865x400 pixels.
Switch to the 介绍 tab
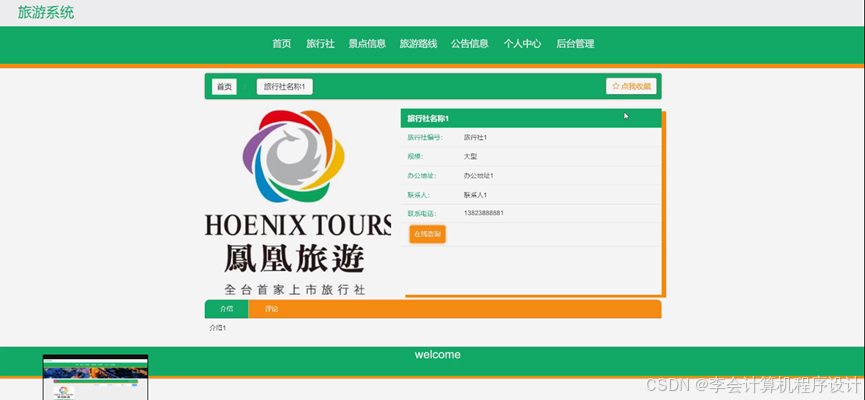(227, 309)
